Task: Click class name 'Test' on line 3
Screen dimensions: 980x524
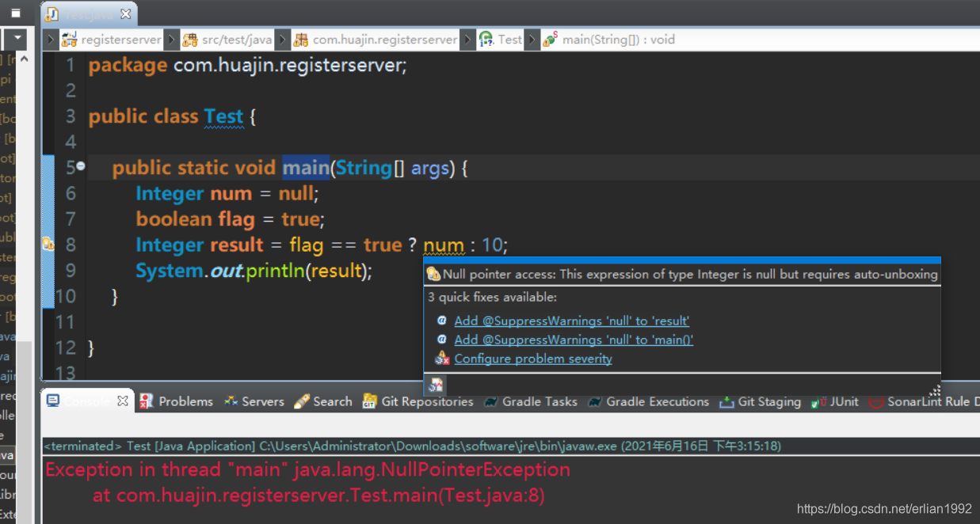Action: click(223, 117)
